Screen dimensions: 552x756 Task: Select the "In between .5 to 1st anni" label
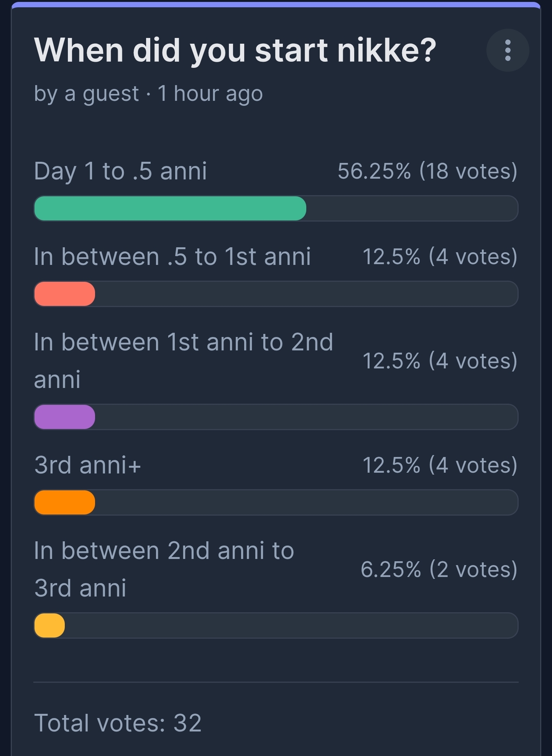click(172, 256)
